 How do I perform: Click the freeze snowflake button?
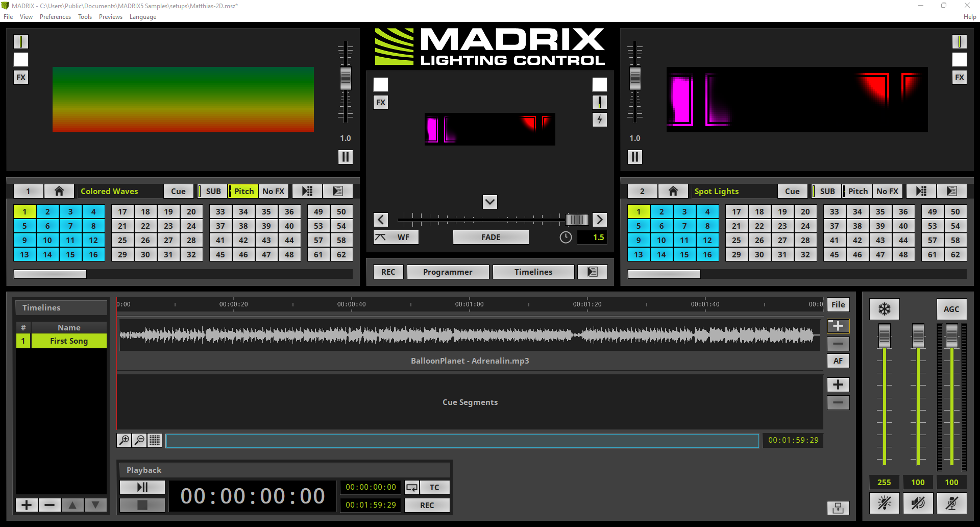tap(885, 309)
